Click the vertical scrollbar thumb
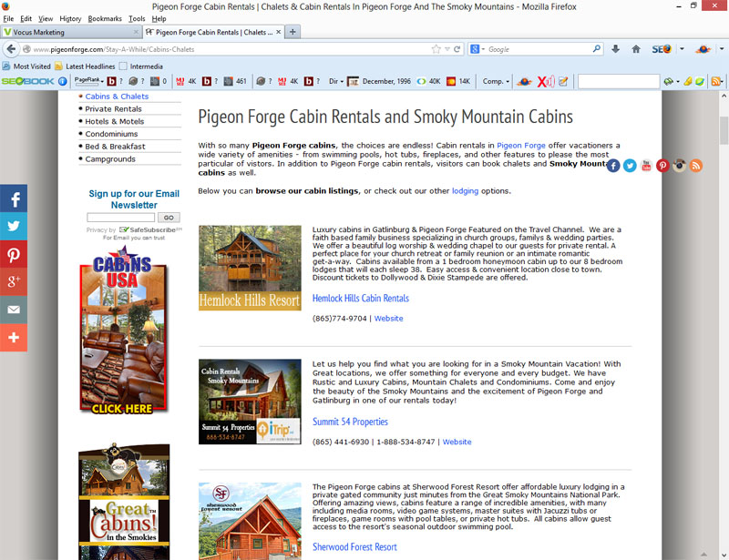729x560 pixels. point(724,131)
